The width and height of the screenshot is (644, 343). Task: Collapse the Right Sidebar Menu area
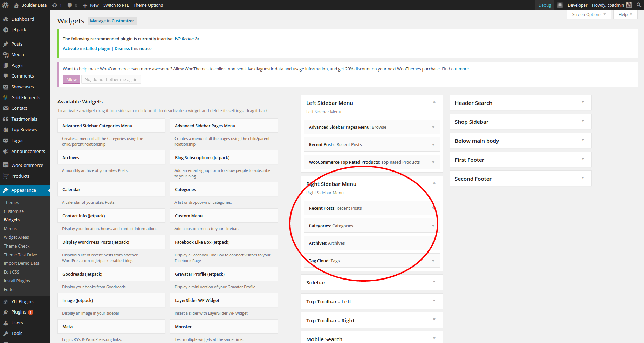434,183
